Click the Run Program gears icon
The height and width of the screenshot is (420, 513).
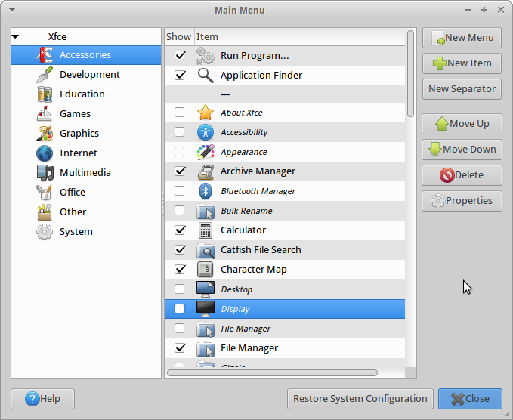206,56
